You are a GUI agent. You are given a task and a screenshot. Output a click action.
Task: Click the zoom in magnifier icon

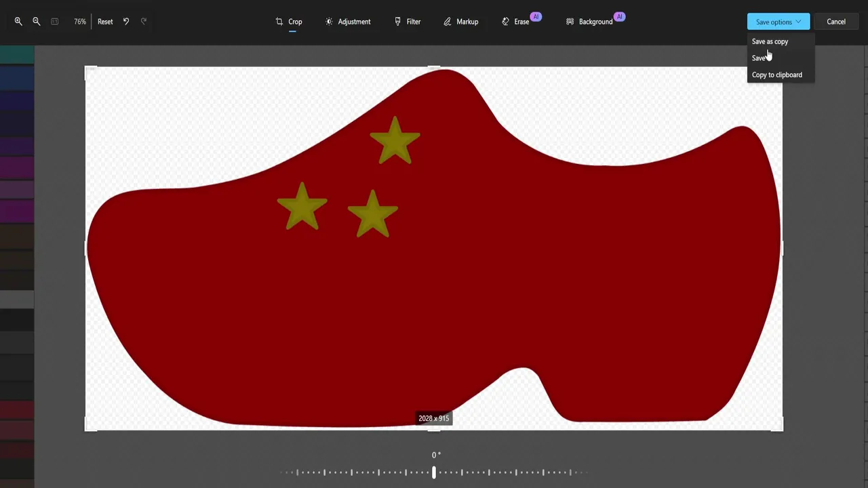click(x=18, y=22)
